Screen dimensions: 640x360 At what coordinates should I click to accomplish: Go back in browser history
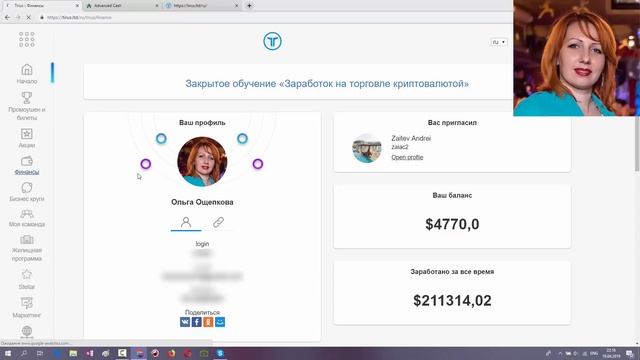tap(7, 18)
